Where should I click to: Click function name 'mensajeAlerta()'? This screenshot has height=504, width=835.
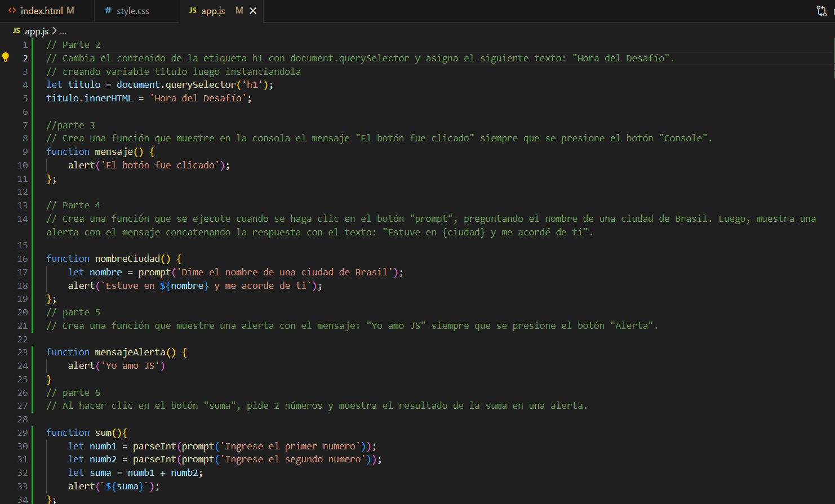[135, 352]
